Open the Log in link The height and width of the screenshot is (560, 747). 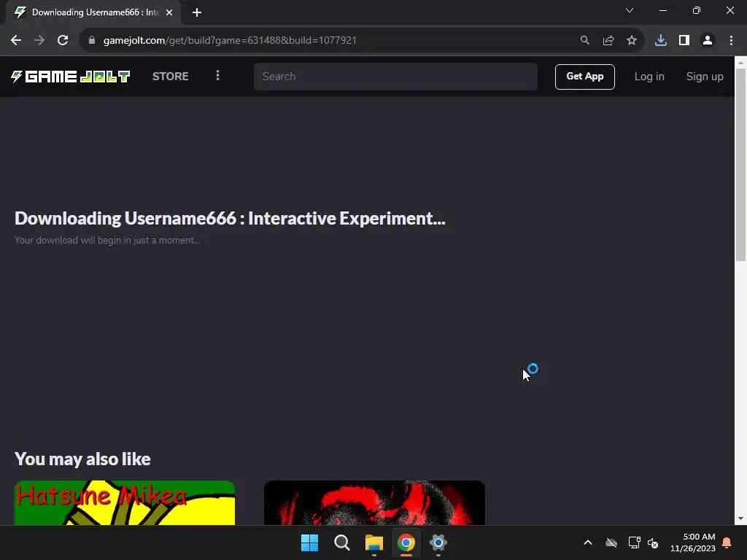pos(649,77)
